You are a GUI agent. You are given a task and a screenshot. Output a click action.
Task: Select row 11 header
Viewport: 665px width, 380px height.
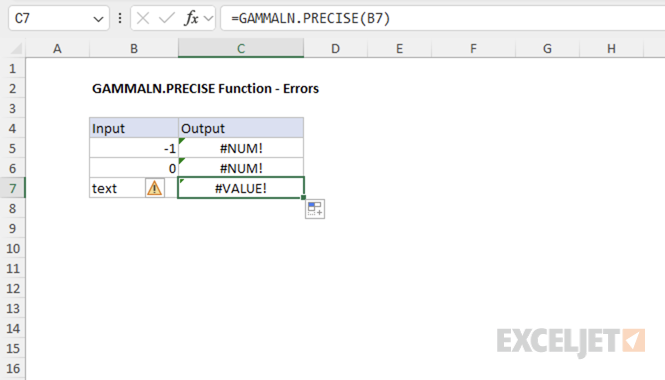[x=13, y=268]
